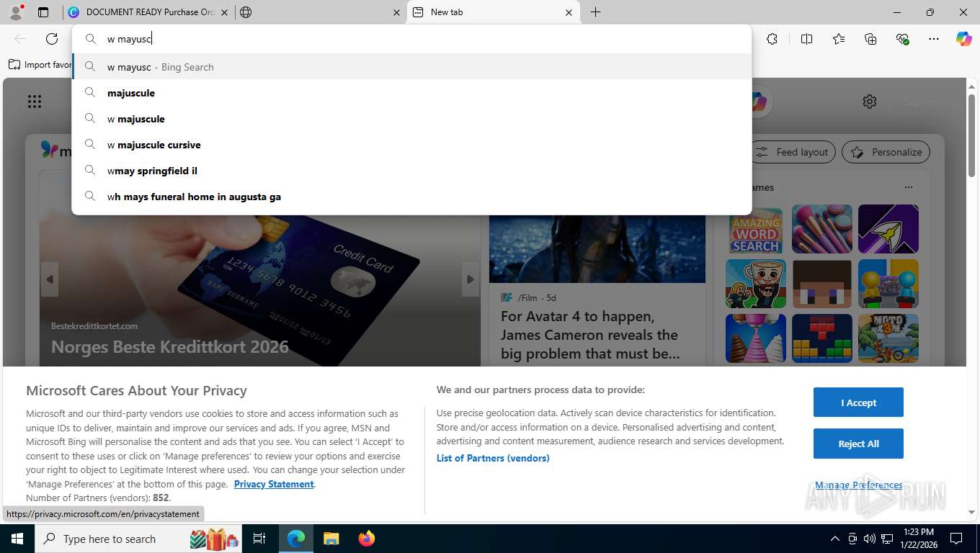Open List of Partners (vendors) link

tap(493, 458)
